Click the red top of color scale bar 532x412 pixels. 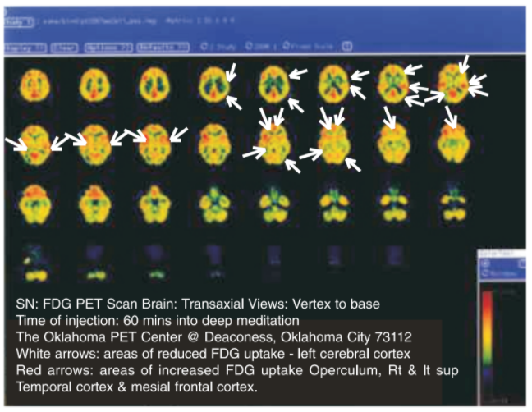[487, 300]
